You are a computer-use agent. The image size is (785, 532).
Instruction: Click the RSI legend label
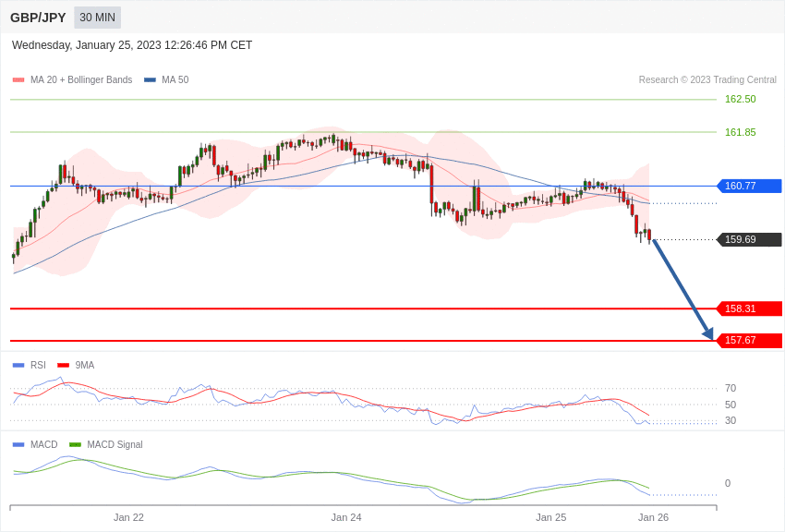38,366
